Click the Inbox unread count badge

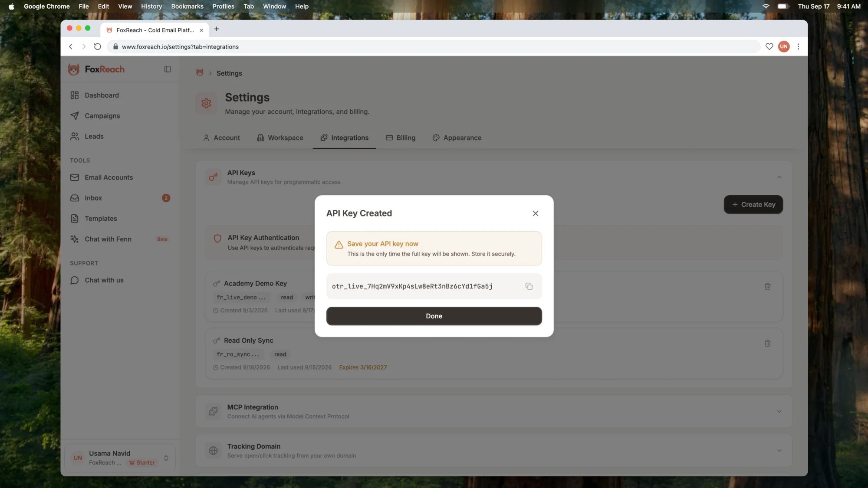(x=166, y=198)
